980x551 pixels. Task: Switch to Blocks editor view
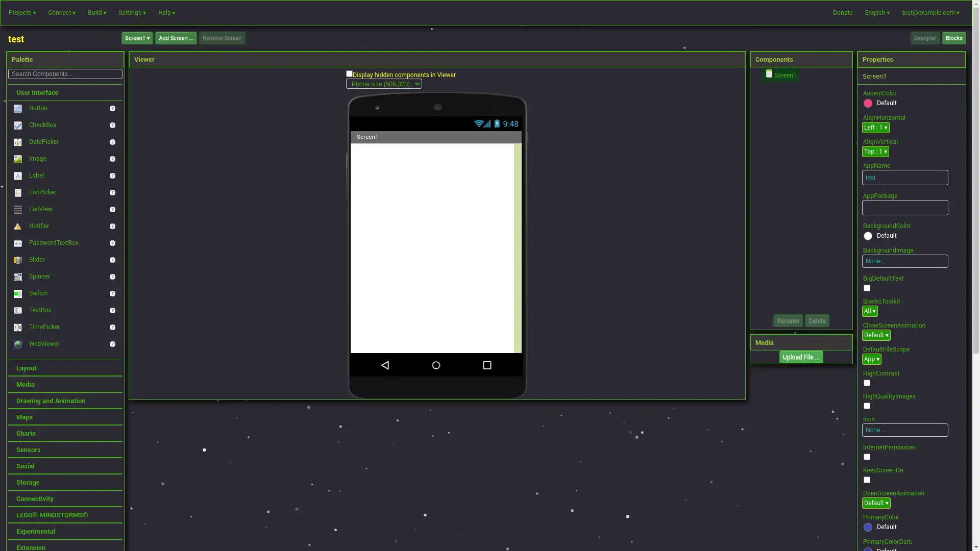(x=954, y=38)
